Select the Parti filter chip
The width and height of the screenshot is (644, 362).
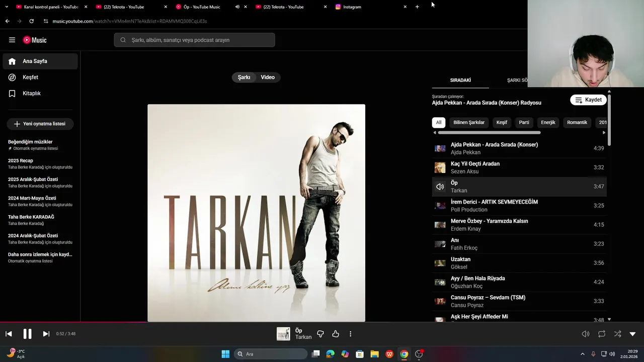[x=524, y=123]
